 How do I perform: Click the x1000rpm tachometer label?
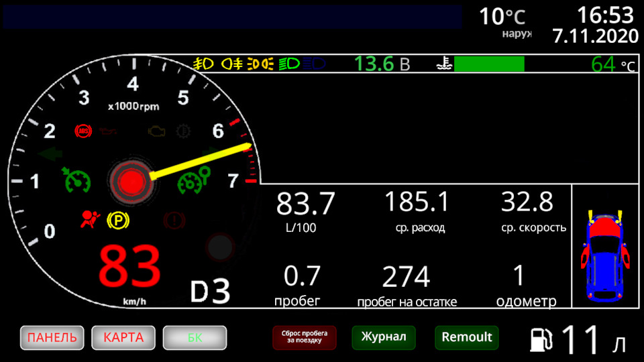click(133, 107)
